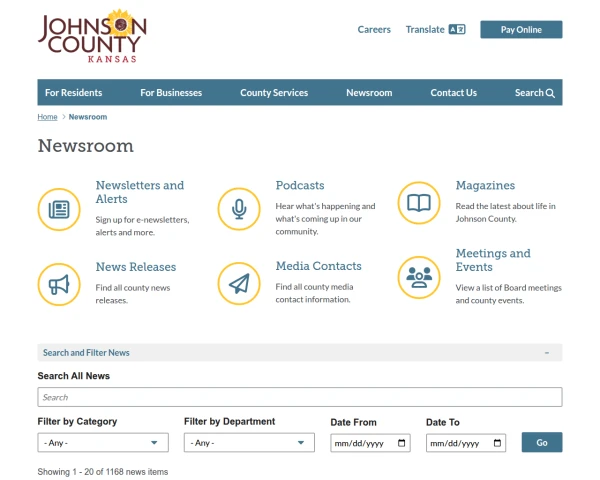This screenshot has height=480, width=600.
Task: Open the Filter by Department dropdown
Action: pyautogui.click(x=249, y=442)
